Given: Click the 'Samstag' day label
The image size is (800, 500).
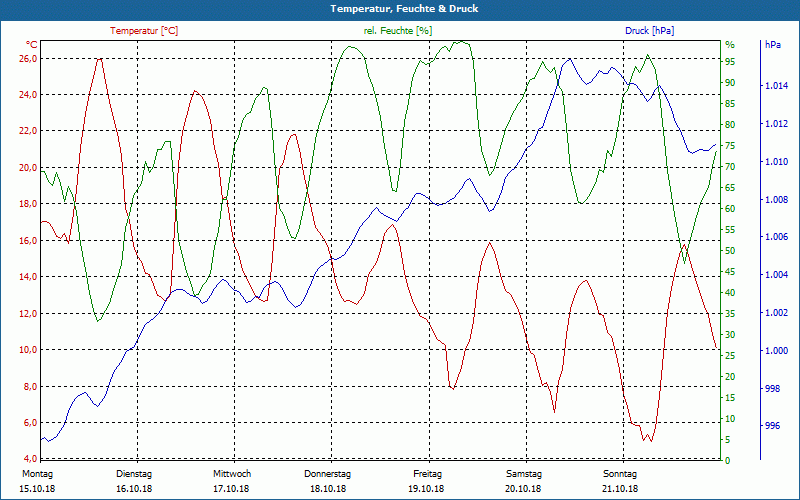Looking at the screenshot, I should point(524,474).
